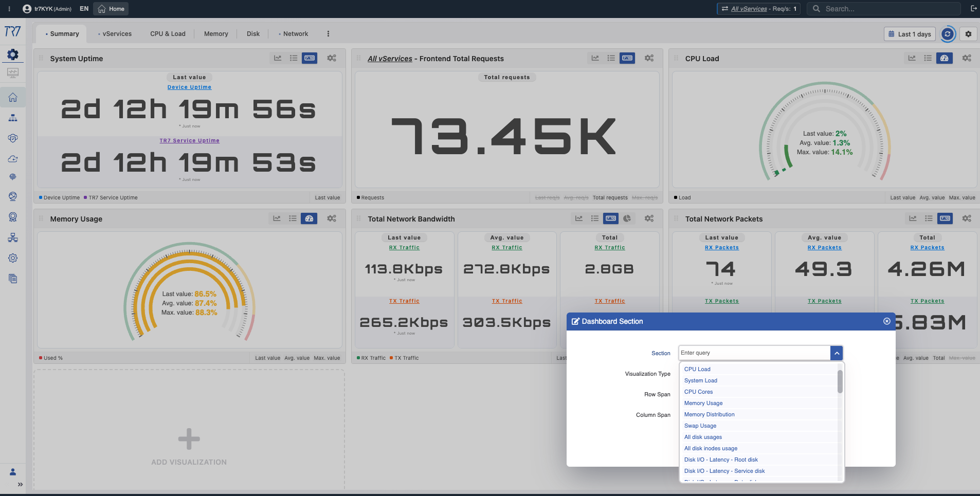The height and width of the screenshot is (496, 980).
Task: Open the cluster nodes icon in the sidebar
Action: coord(13,237)
